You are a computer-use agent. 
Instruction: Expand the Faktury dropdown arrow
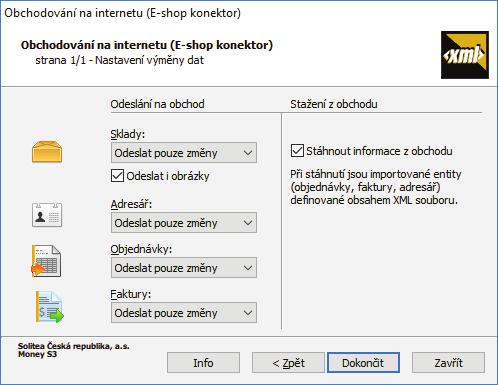248,313
